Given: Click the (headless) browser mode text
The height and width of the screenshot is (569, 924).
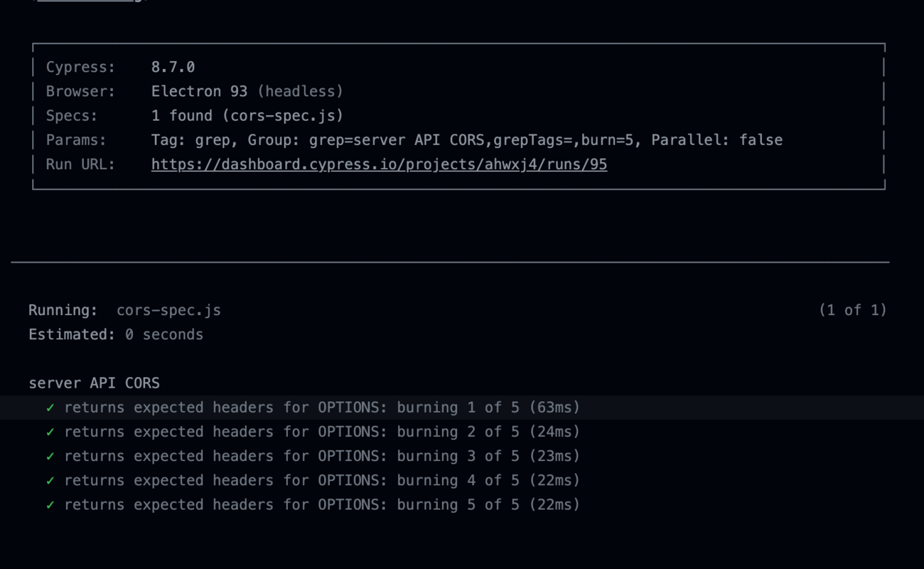Looking at the screenshot, I should 300,92.
